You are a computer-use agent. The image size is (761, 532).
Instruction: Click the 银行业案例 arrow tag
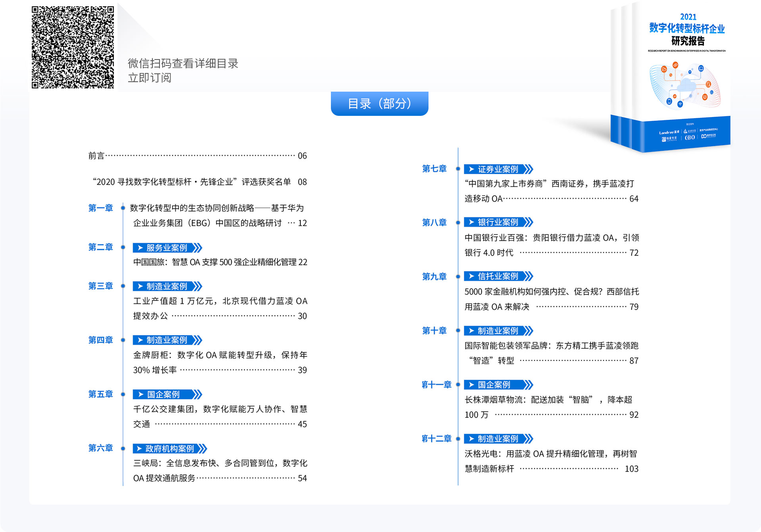498,222
